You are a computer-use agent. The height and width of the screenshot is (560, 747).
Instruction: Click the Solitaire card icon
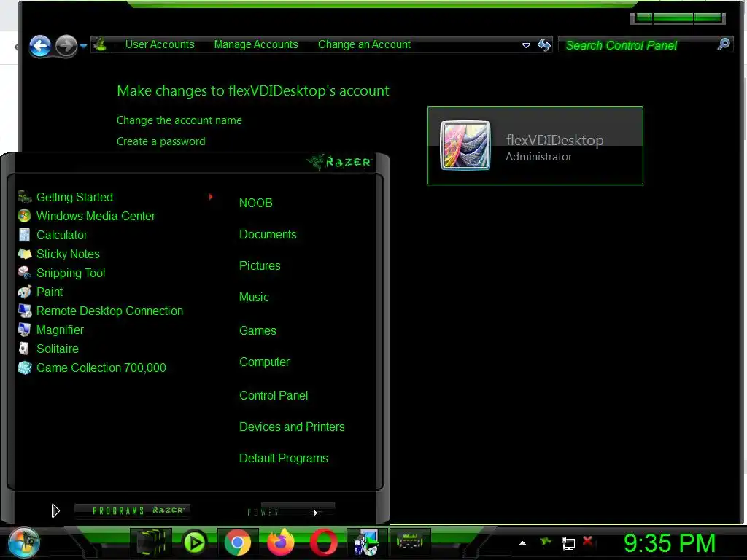pyautogui.click(x=24, y=349)
